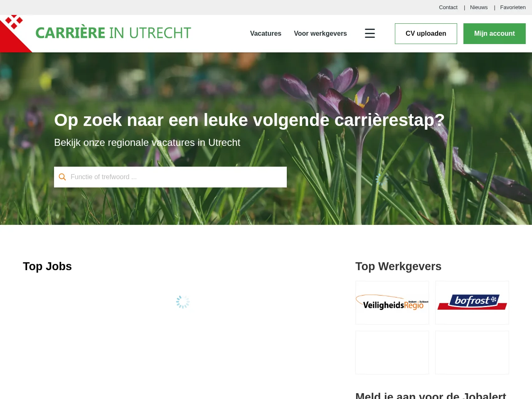
Task: Open the Nieuws link
Action: (x=479, y=7)
